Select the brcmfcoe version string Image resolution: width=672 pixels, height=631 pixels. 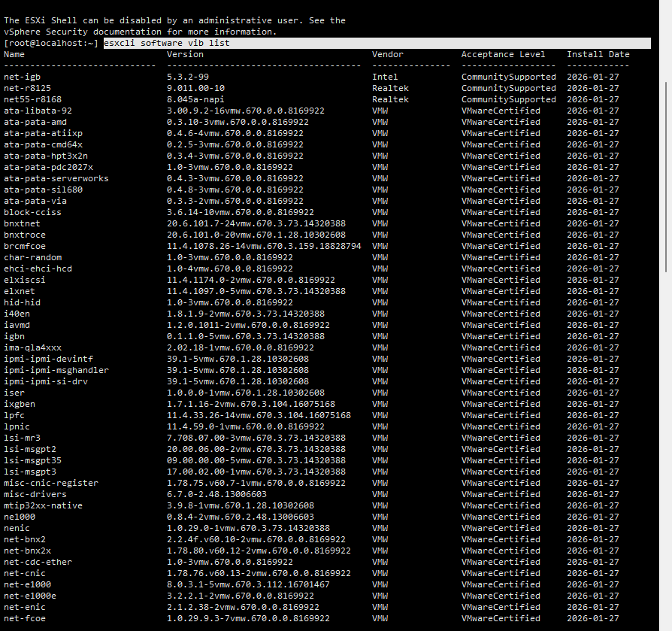pos(264,246)
